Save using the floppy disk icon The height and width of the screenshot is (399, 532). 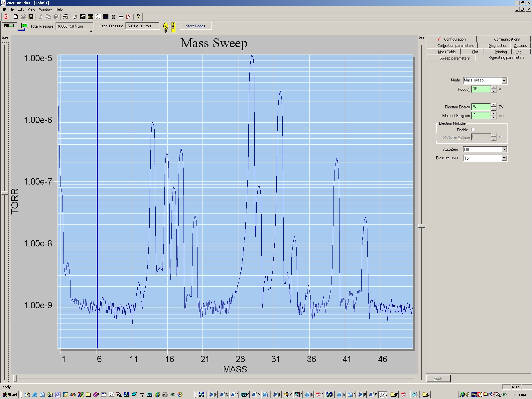(x=31, y=17)
